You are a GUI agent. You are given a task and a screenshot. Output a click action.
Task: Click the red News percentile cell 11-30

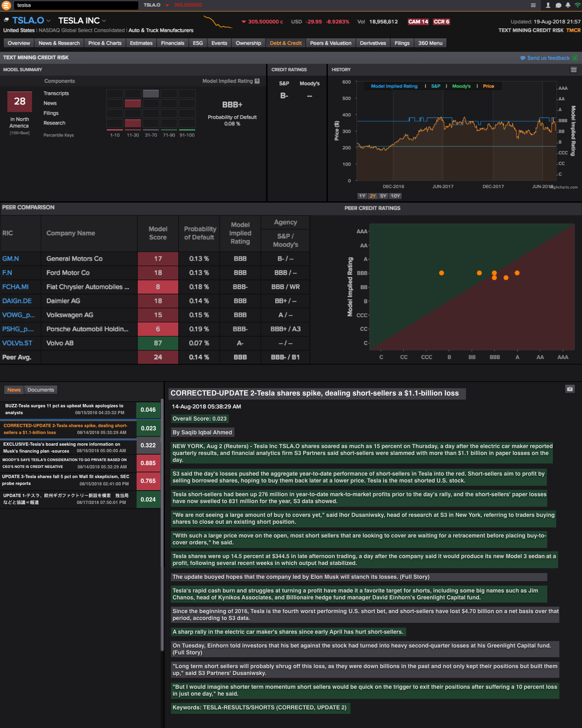tap(133, 104)
